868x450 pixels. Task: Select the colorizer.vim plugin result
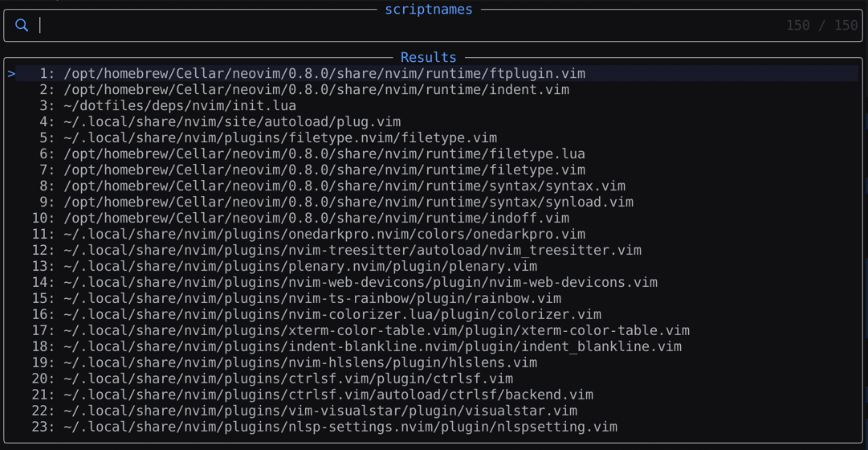(332, 314)
